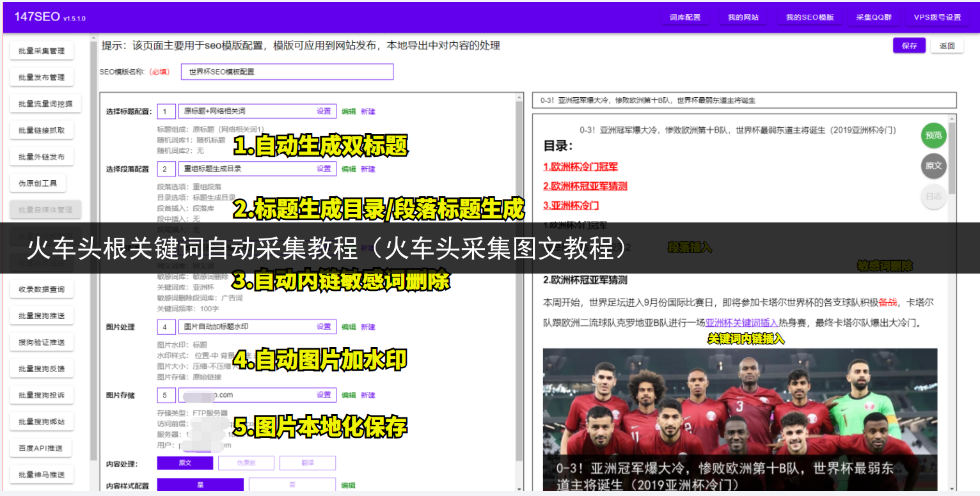This screenshot has height=496, width=980.
Task: Click 新建 next to 选择标题配置
Action: [x=368, y=111]
